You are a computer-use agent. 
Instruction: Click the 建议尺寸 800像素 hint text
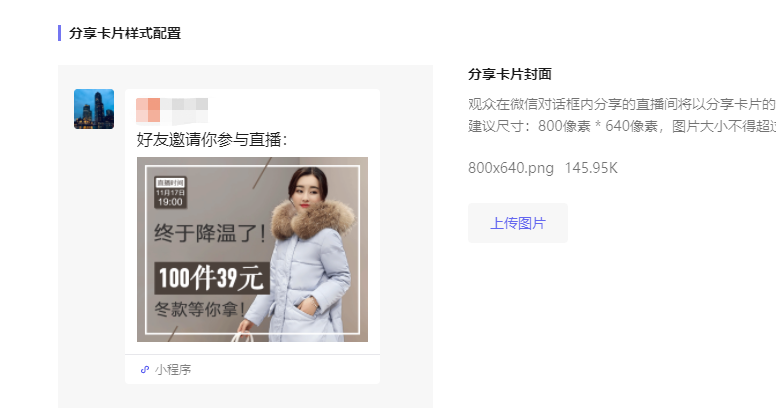point(622,126)
